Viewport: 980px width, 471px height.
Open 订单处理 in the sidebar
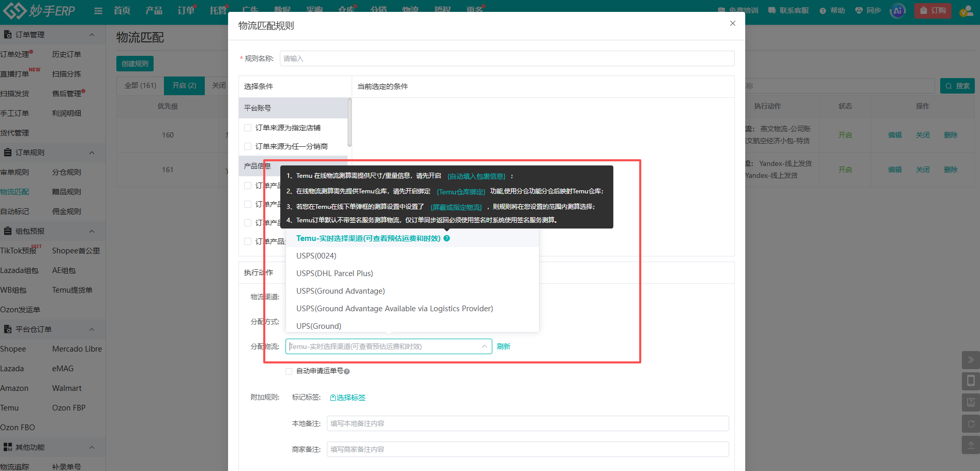pyautogui.click(x=14, y=54)
